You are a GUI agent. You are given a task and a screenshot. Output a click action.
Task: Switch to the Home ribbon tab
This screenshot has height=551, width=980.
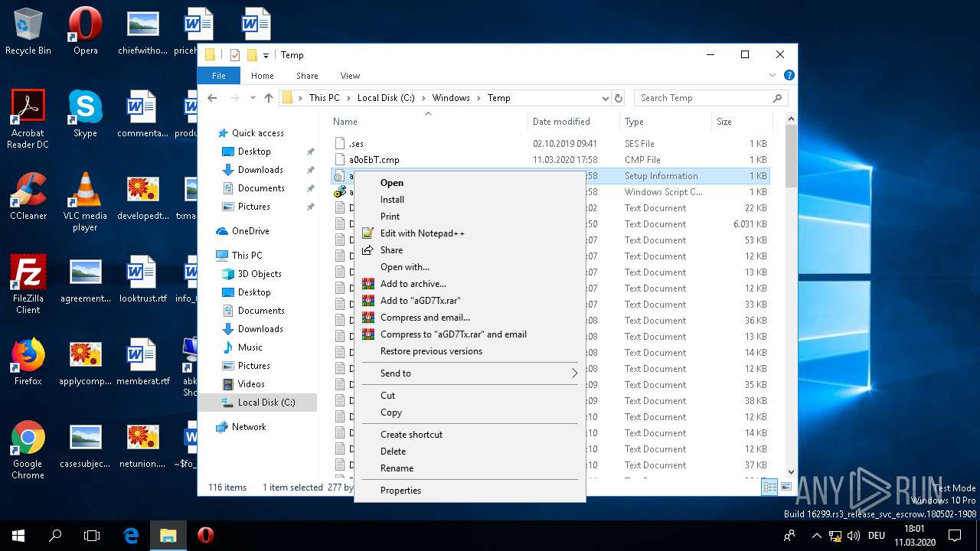pos(262,76)
